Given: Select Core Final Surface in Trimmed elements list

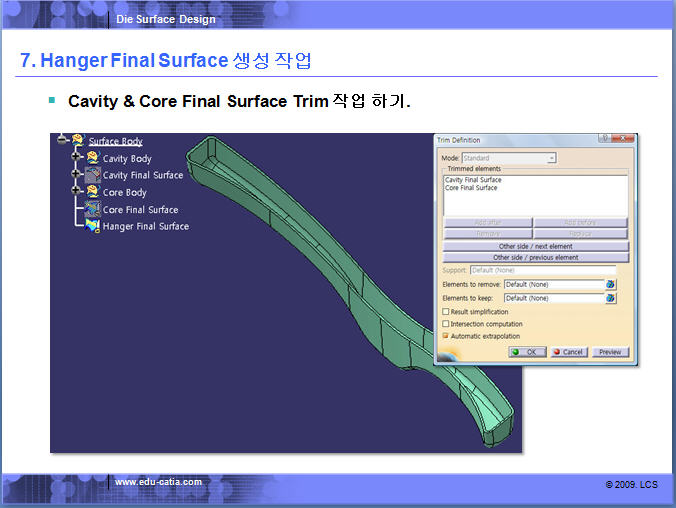Looking at the screenshot, I should pyautogui.click(x=471, y=187).
